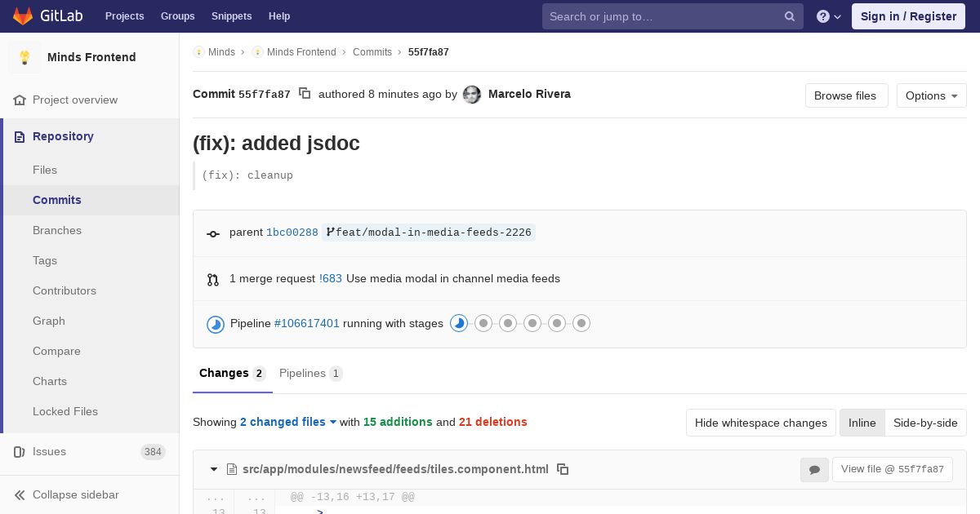This screenshot has width=980, height=514.
Task: Switch to the Changes tab
Action: (x=232, y=373)
